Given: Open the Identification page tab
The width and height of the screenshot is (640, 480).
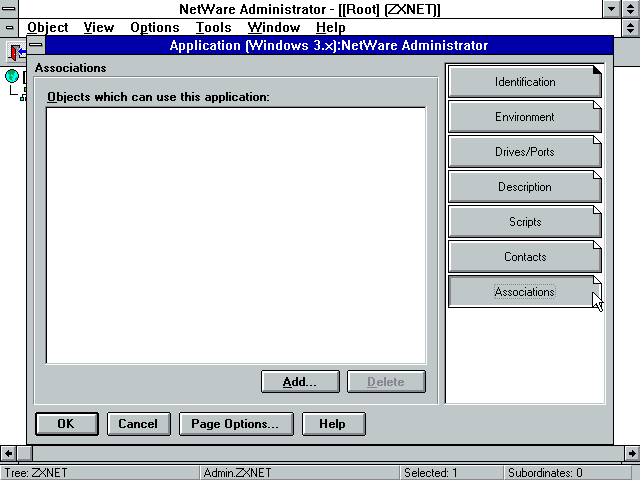Looking at the screenshot, I should coord(524,81).
